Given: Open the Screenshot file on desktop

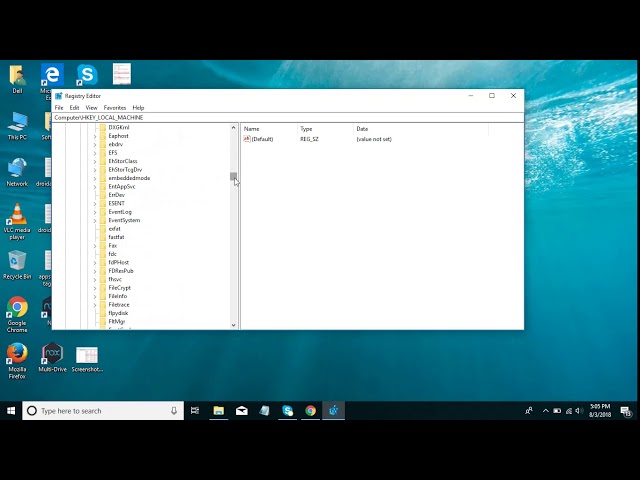Looking at the screenshot, I should click(x=87, y=359).
